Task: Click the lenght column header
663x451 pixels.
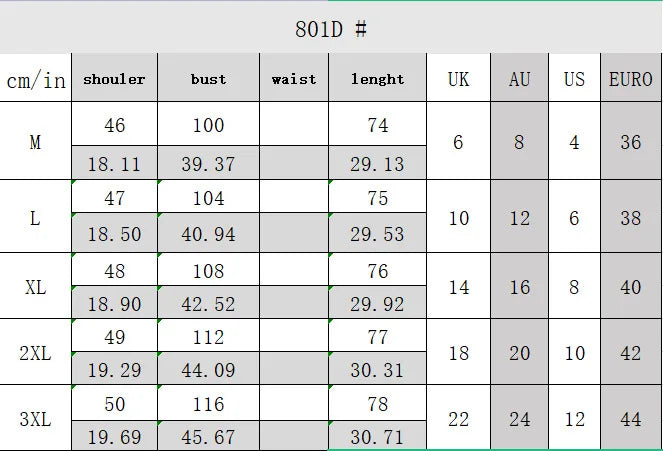Action: coord(377,79)
